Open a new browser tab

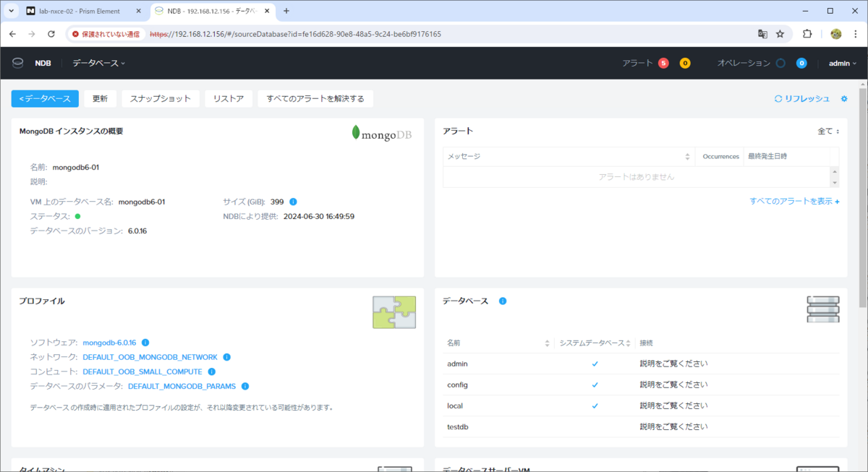[286, 11]
